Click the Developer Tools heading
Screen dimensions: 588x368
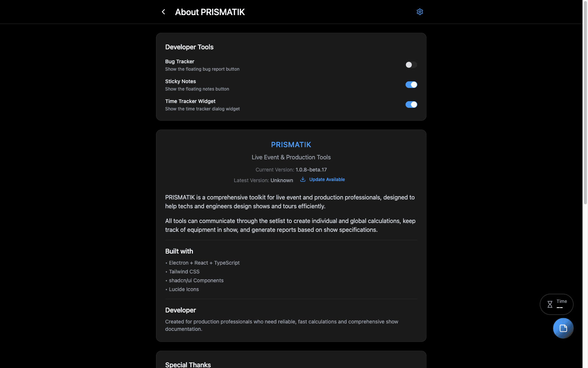point(189,47)
